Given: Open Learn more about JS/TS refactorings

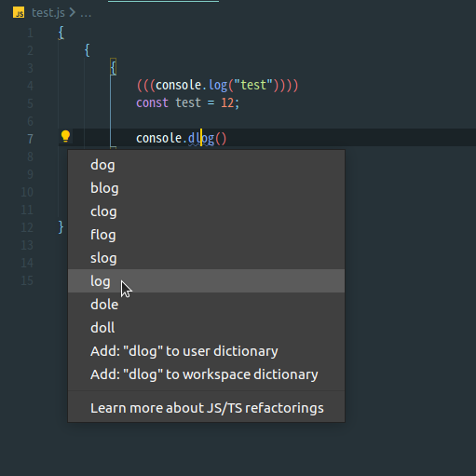Looking at the screenshot, I should [206, 408].
